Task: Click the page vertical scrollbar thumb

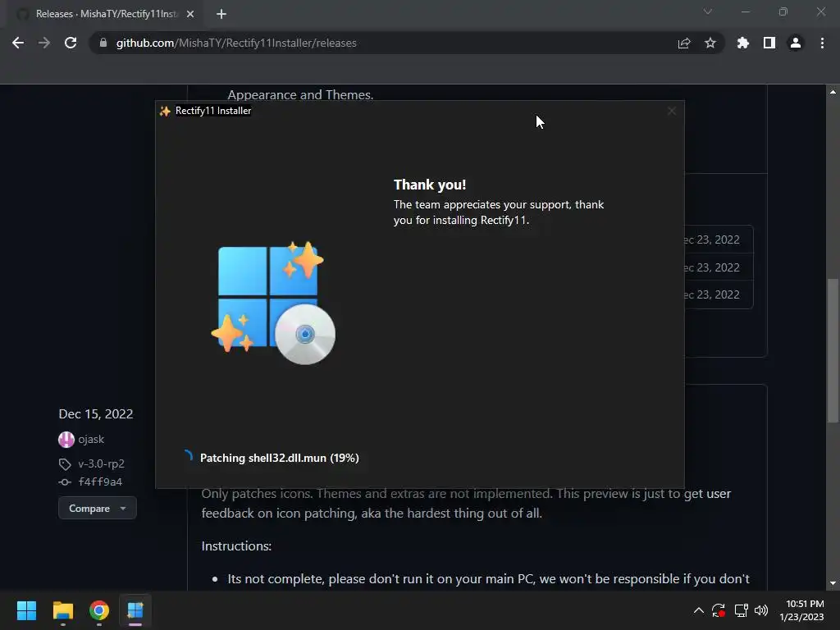Action: click(833, 350)
